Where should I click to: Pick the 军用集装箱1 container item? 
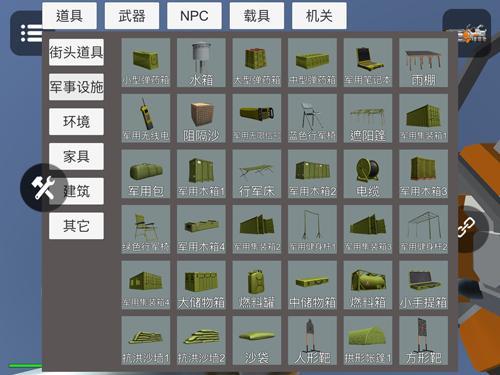point(423,118)
